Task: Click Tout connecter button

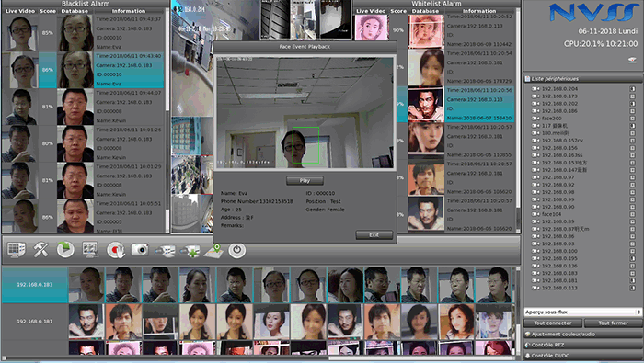Action: click(553, 323)
